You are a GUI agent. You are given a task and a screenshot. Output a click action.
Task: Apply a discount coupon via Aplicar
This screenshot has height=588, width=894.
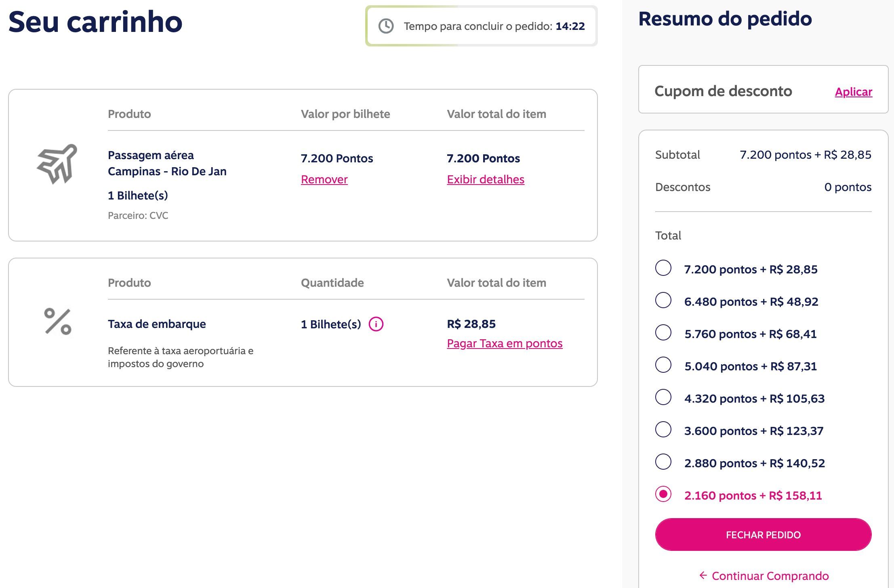(853, 92)
